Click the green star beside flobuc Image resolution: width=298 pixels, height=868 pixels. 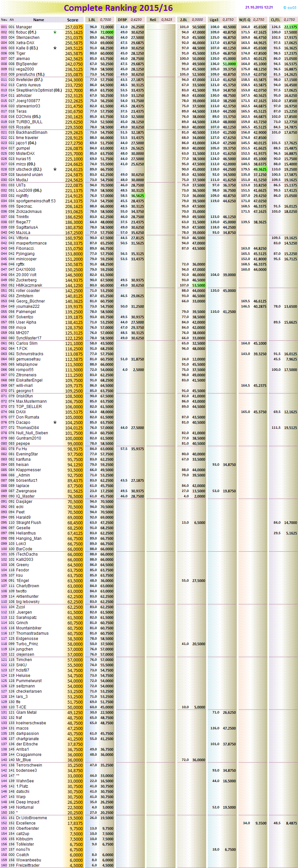55,32
